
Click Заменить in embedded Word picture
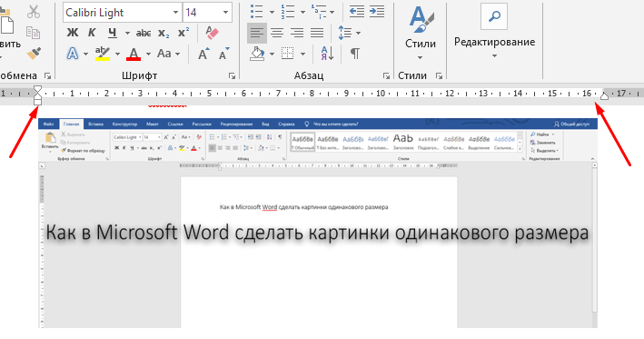pos(543,143)
